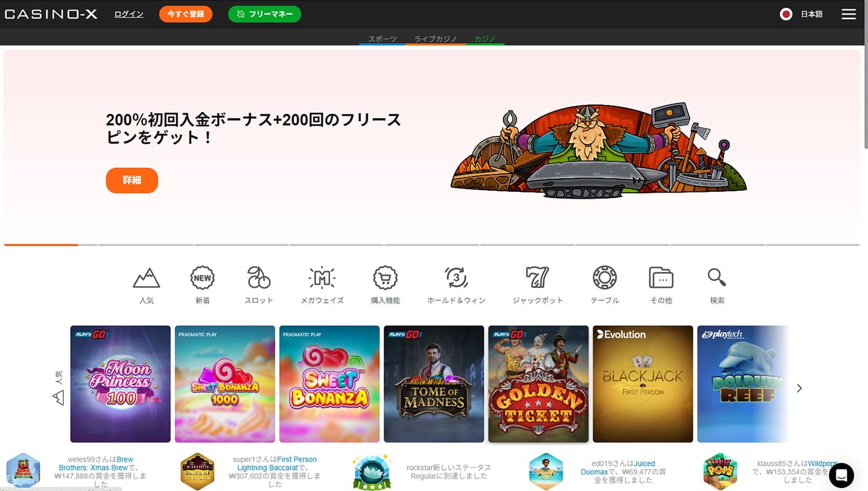The height and width of the screenshot is (491, 868).
Task: Select the ホールド&ウィン icon
Action: tap(456, 278)
